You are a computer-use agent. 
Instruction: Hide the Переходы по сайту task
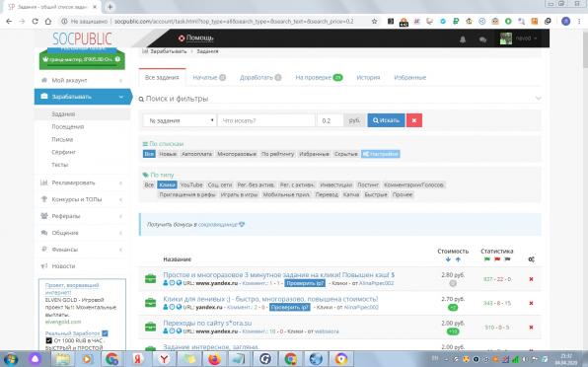pyautogui.click(x=531, y=328)
